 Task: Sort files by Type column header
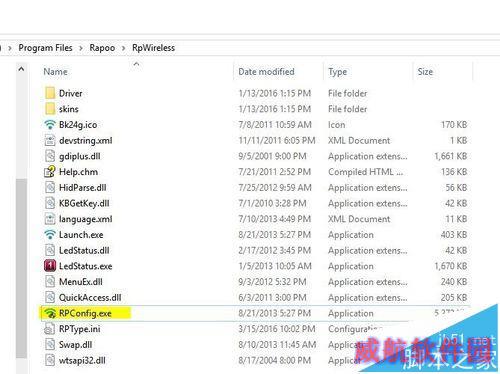pyautogui.click(x=337, y=72)
